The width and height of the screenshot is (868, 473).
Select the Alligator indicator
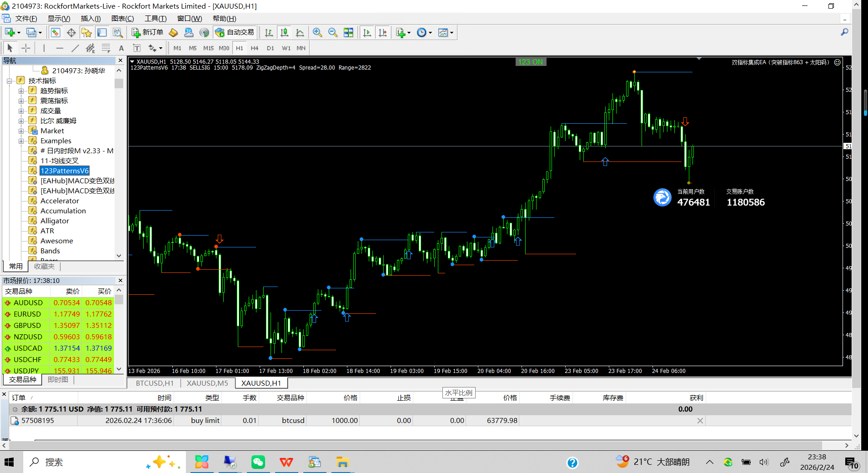[x=55, y=221]
